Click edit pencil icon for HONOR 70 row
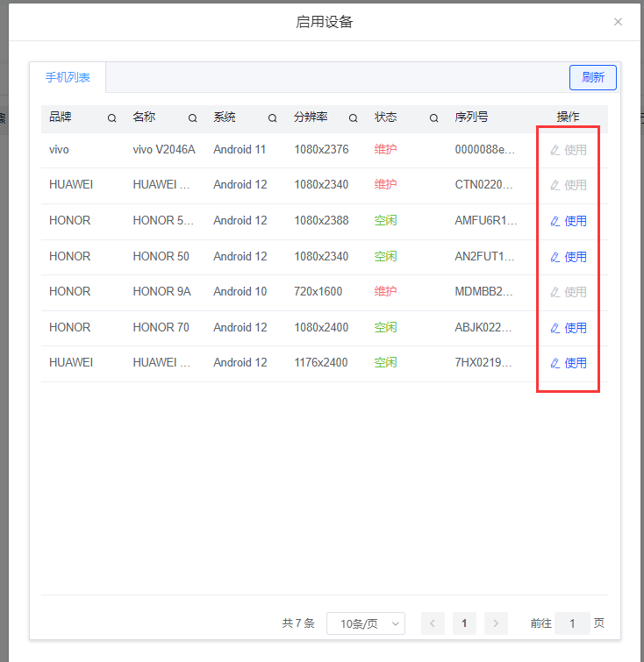Image resolution: width=644 pixels, height=662 pixels. point(555,328)
